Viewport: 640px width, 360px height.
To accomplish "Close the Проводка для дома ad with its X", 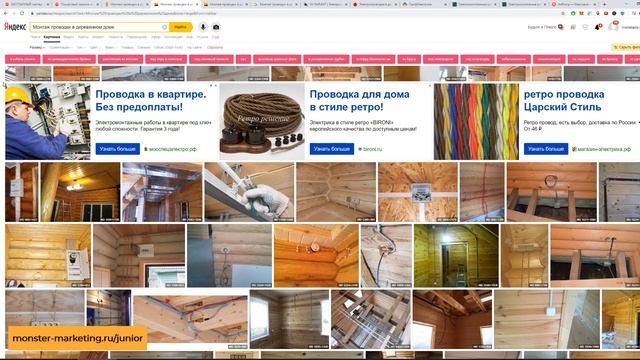I will (x=430, y=86).
